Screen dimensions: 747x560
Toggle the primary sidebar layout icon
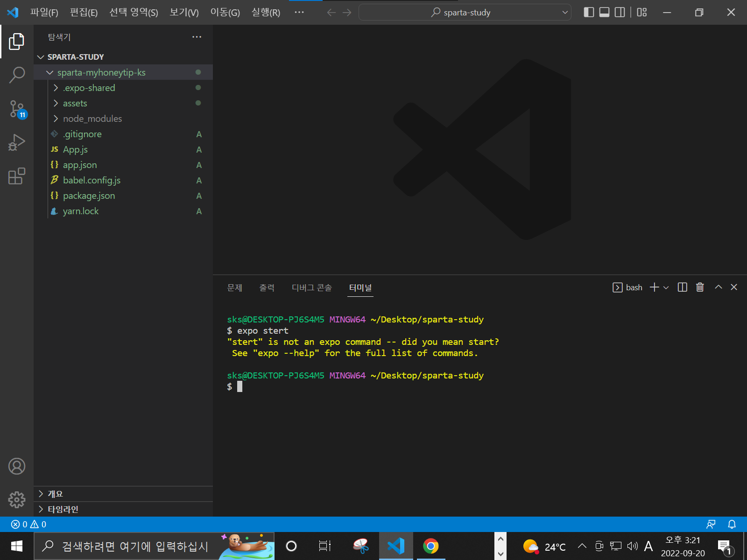click(x=589, y=13)
